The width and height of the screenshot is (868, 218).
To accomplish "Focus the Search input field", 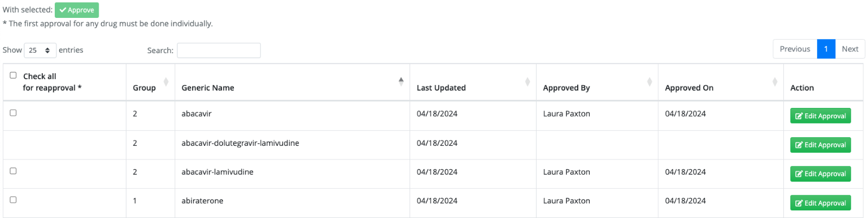I will pyautogui.click(x=219, y=50).
